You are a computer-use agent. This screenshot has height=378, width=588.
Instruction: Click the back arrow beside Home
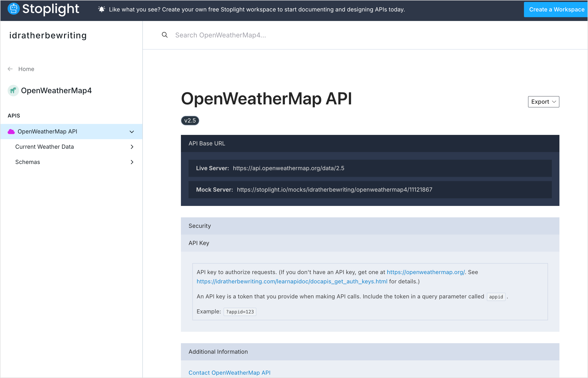coord(10,69)
